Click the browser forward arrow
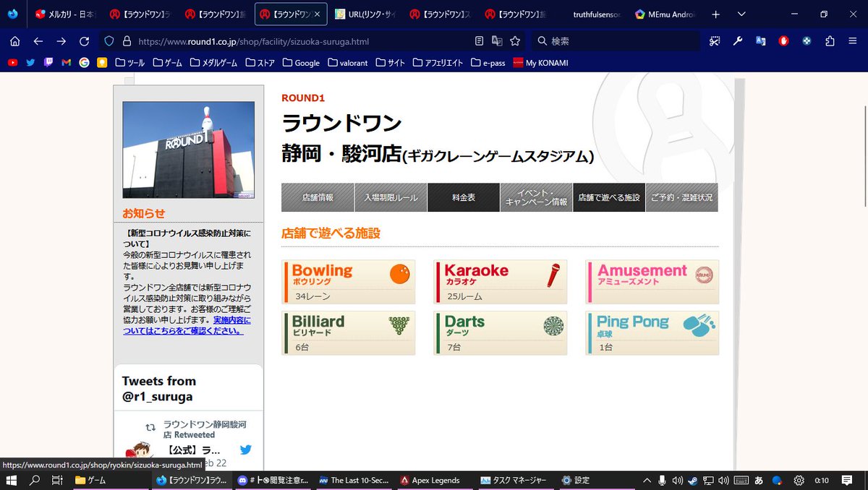 (61, 41)
